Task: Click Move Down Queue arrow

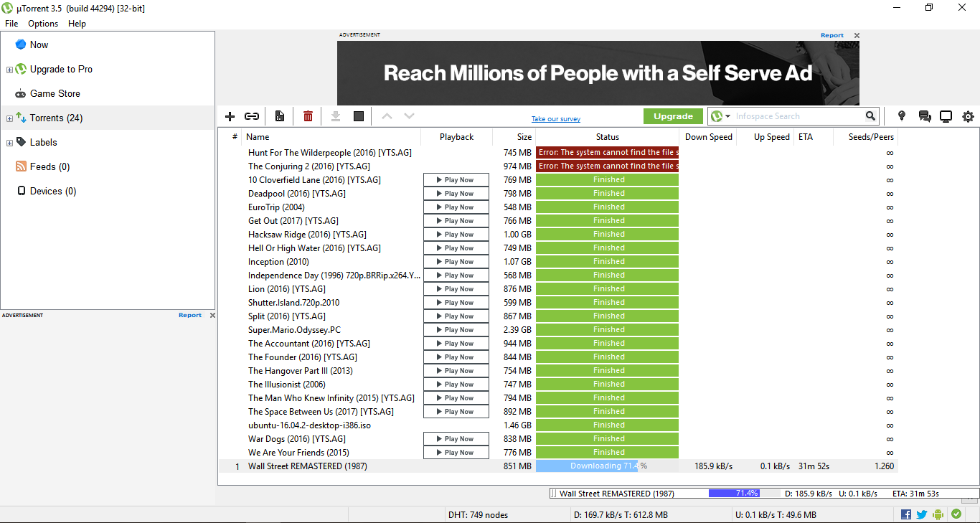Action: point(409,116)
